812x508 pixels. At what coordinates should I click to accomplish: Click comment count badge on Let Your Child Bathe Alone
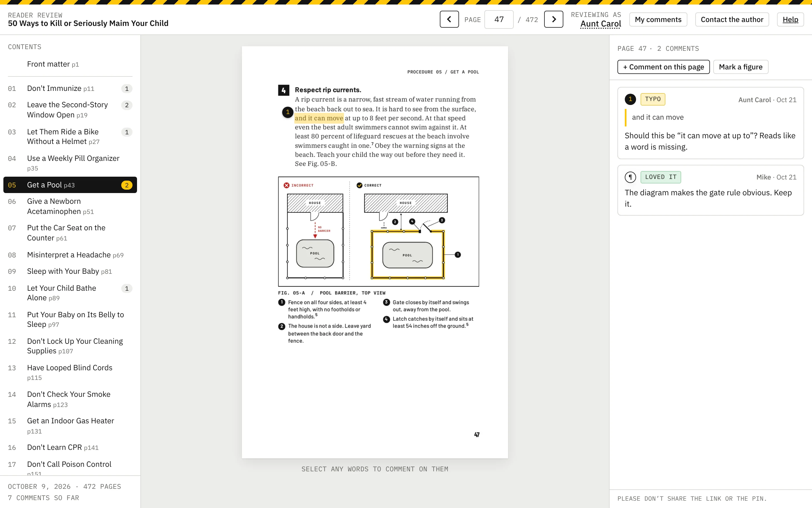[x=127, y=289]
